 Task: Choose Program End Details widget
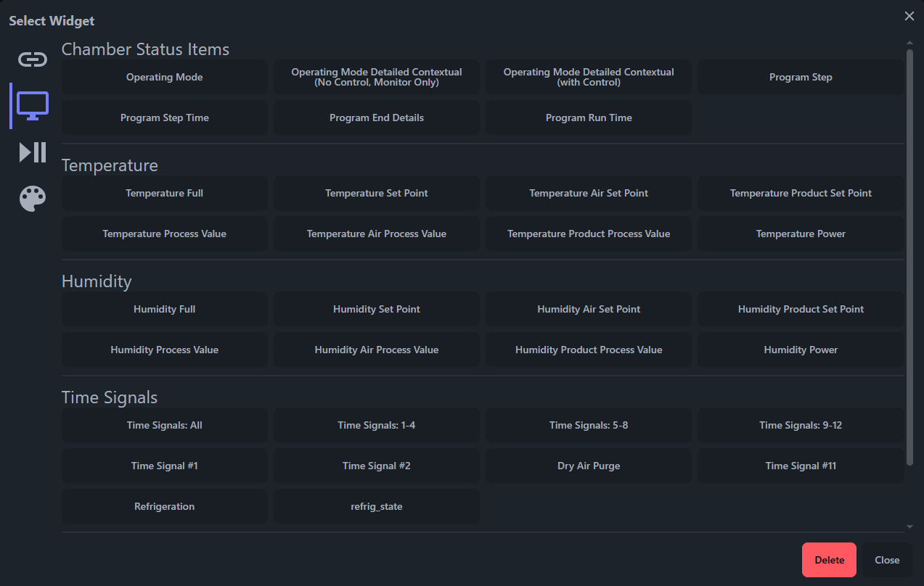click(x=377, y=117)
